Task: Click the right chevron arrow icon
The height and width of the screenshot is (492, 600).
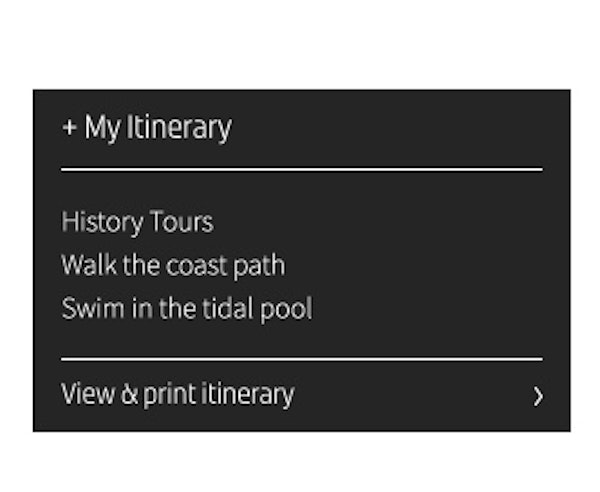Action: 538,396
